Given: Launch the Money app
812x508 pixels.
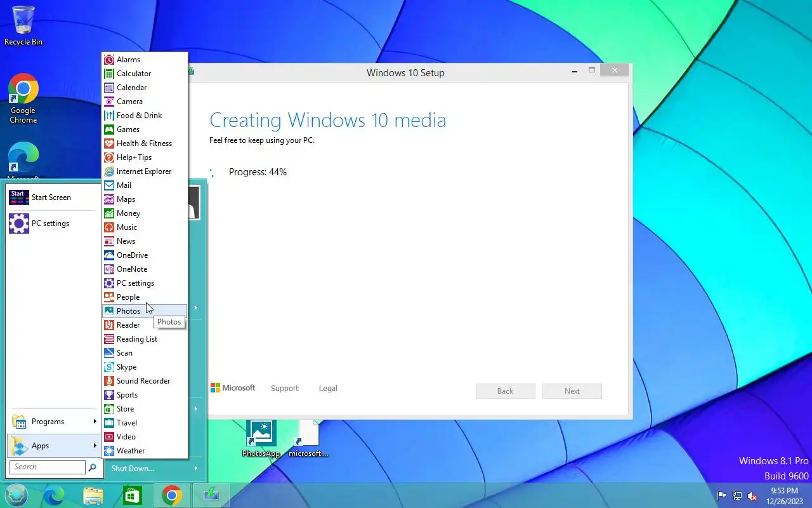Looking at the screenshot, I should point(145,213).
